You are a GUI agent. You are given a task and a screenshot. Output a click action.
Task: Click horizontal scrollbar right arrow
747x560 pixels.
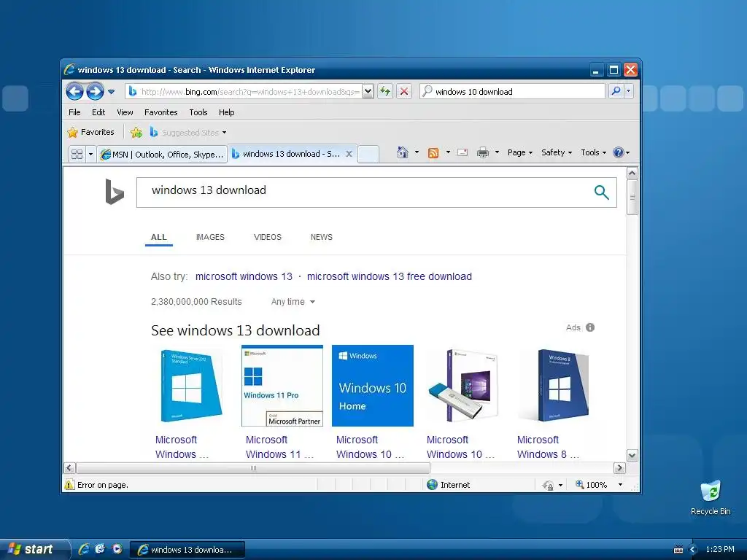(x=619, y=468)
